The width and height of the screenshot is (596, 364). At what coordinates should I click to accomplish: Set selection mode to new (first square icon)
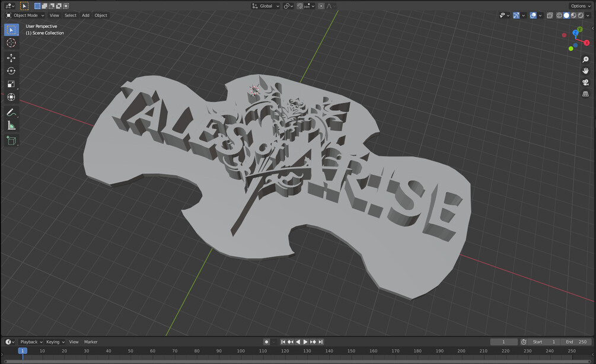[x=37, y=6]
